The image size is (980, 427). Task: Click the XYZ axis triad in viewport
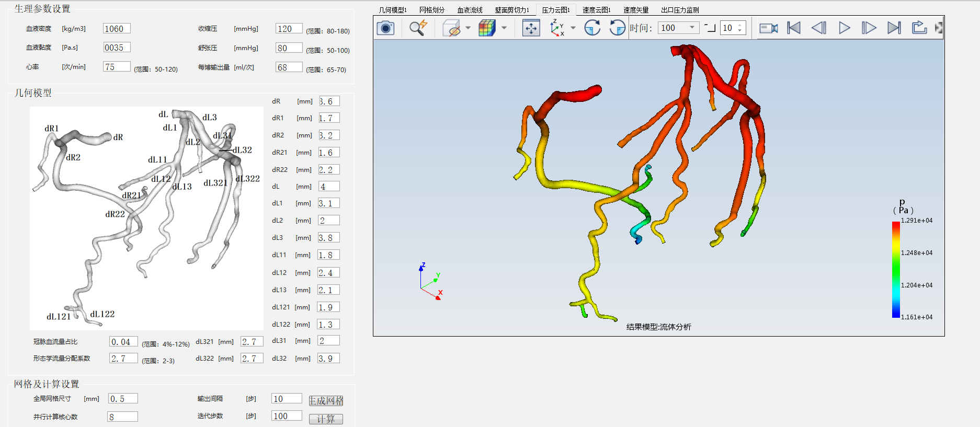click(431, 281)
